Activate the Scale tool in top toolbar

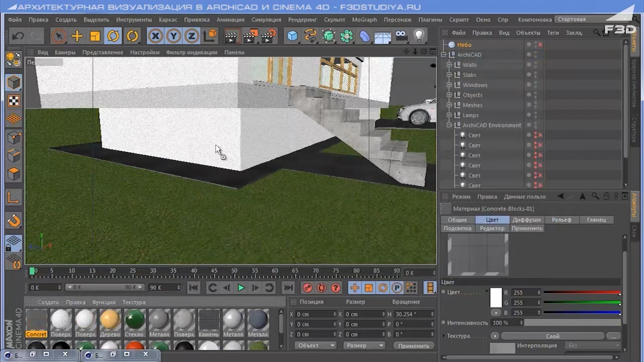95,36
